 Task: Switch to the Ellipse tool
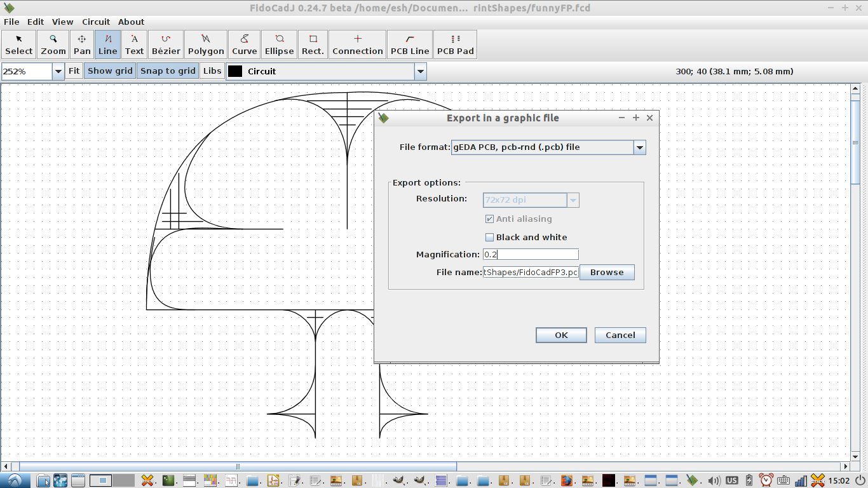278,44
